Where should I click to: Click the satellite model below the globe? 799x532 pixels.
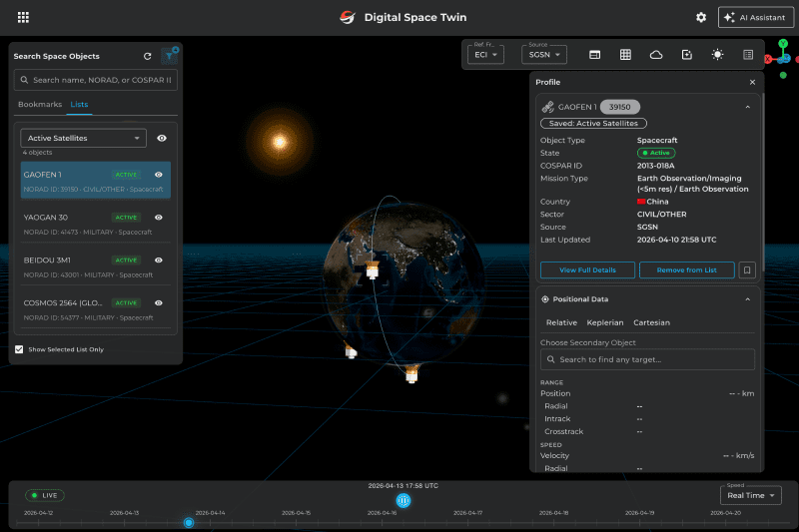pyautogui.click(x=411, y=373)
